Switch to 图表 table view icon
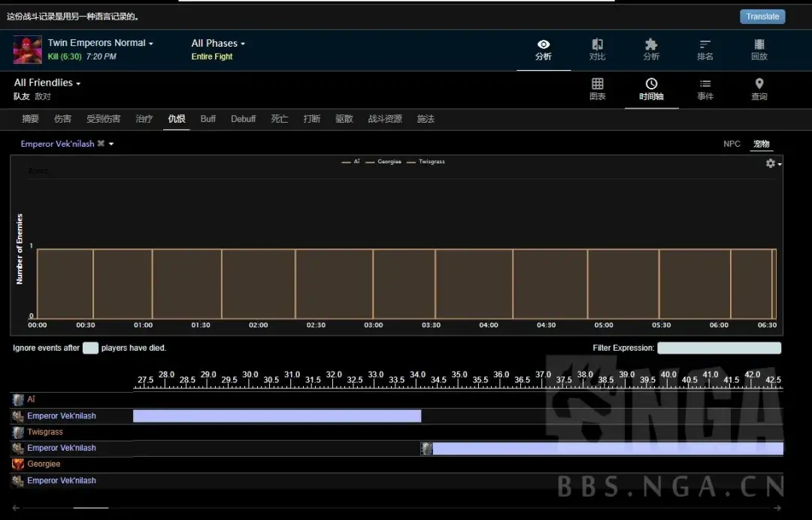 tap(598, 89)
